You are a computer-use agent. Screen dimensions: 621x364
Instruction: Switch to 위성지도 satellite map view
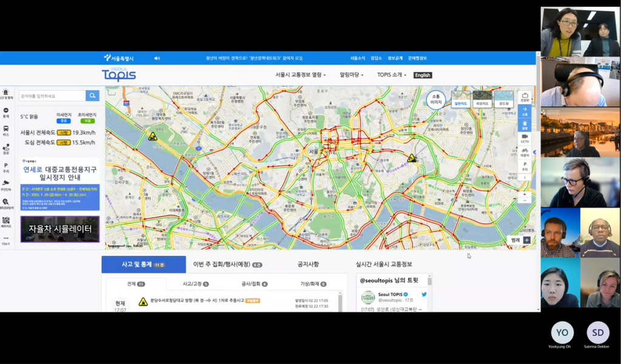tap(482, 99)
